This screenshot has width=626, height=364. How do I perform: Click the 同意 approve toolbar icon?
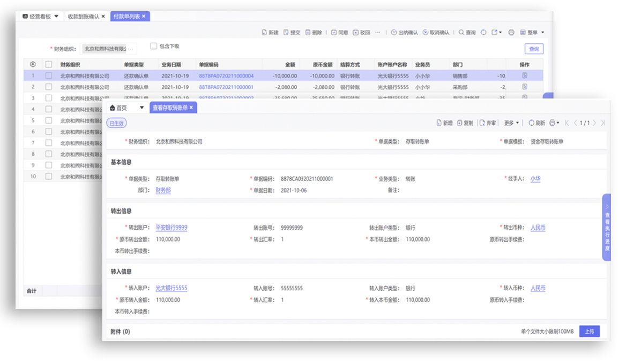(x=334, y=32)
